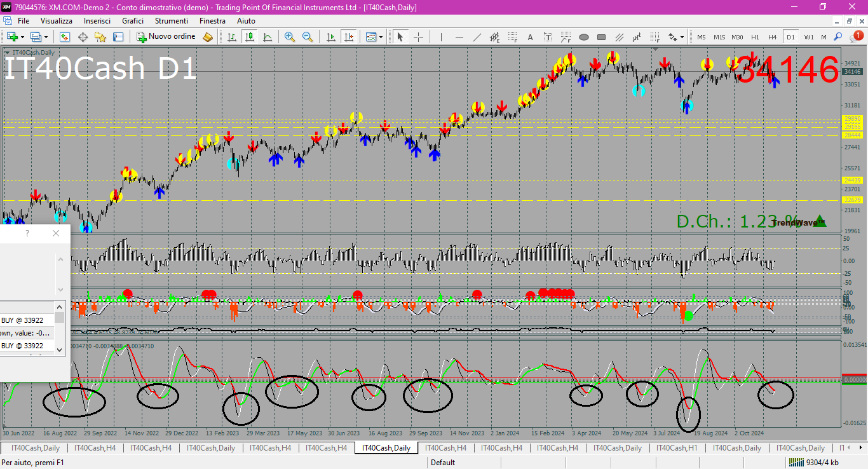Select the text 'A' tool
This screenshot has width=868, height=469.
[531, 37]
